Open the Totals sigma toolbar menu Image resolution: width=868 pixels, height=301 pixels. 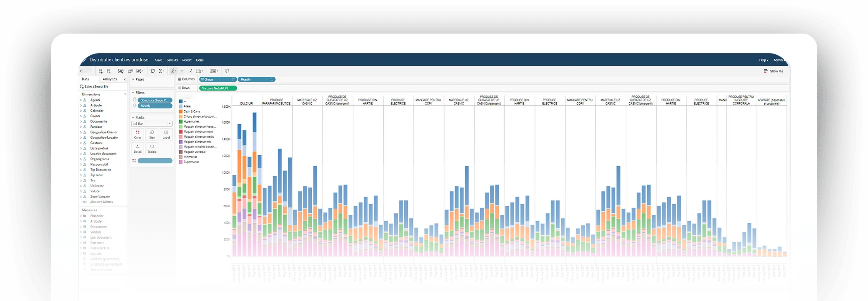click(x=161, y=71)
